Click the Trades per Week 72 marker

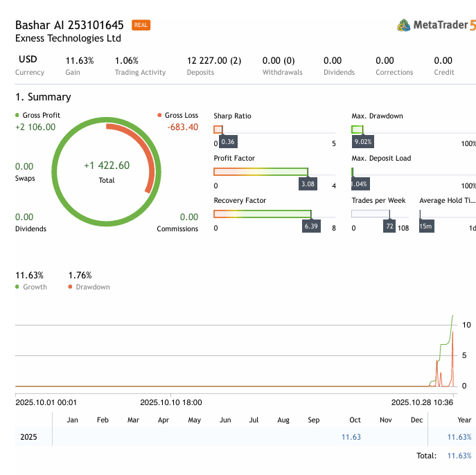point(390,226)
